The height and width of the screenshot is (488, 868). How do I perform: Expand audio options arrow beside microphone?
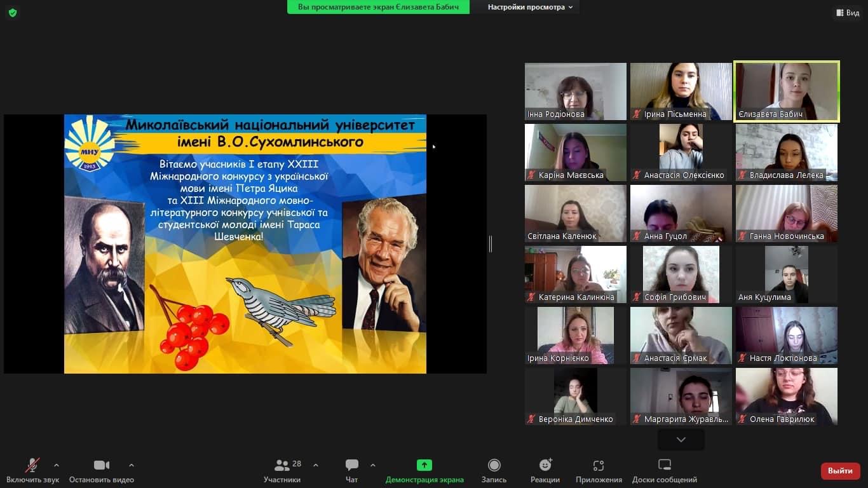coord(57,465)
